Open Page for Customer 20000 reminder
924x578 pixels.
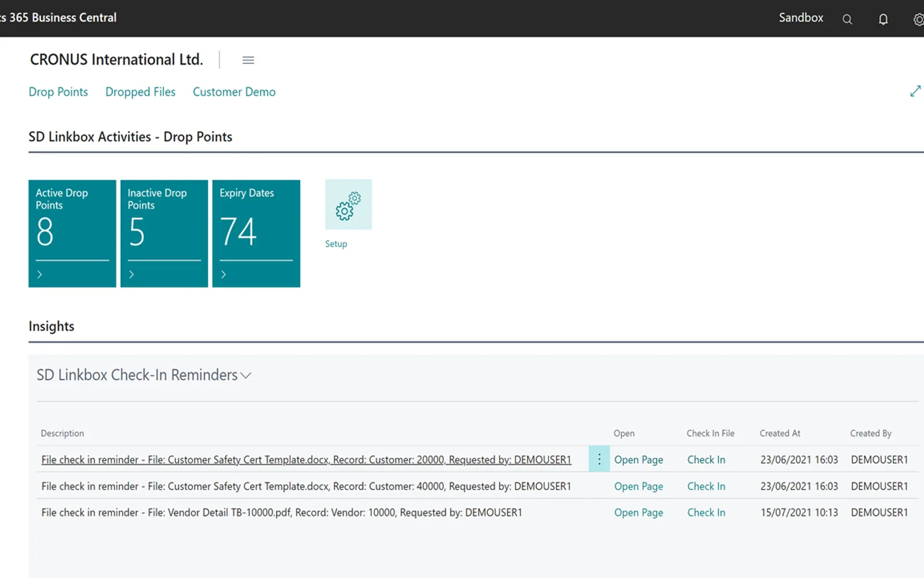click(639, 460)
